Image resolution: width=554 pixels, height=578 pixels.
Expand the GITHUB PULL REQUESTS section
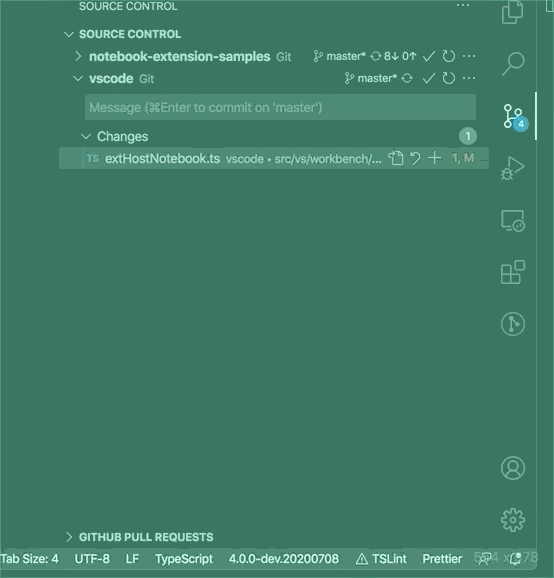point(69,537)
